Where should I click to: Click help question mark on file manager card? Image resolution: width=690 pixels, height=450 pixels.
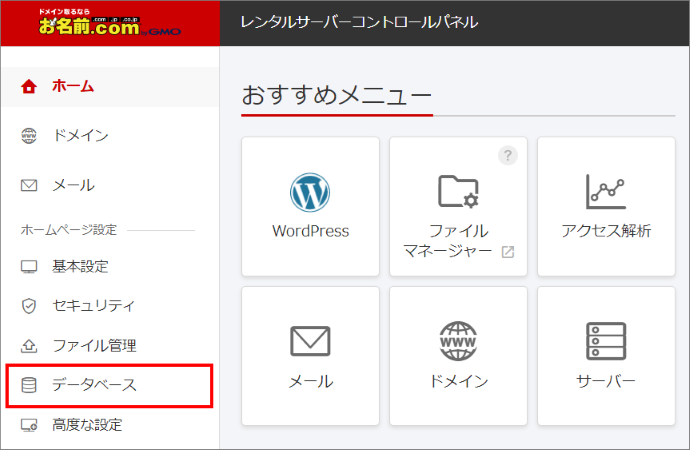point(508,155)
